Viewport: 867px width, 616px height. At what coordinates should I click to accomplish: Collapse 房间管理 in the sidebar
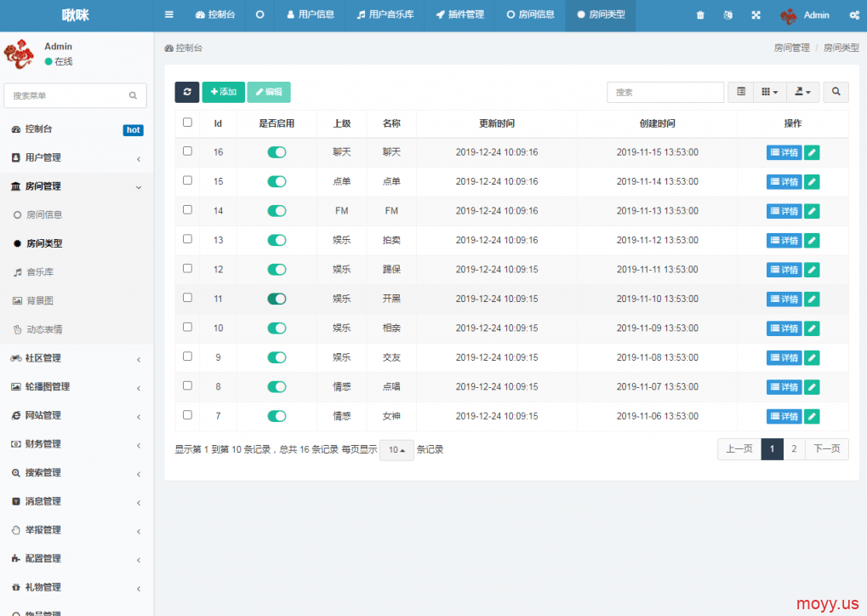click(x=77, y=186)
